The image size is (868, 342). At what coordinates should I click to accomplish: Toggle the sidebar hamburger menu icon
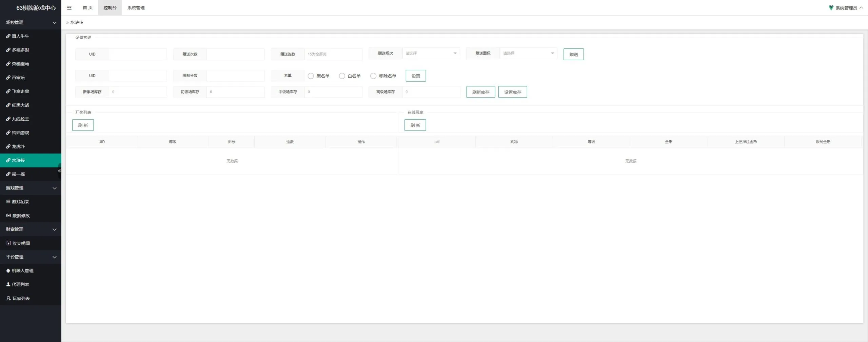coord(69,7)
